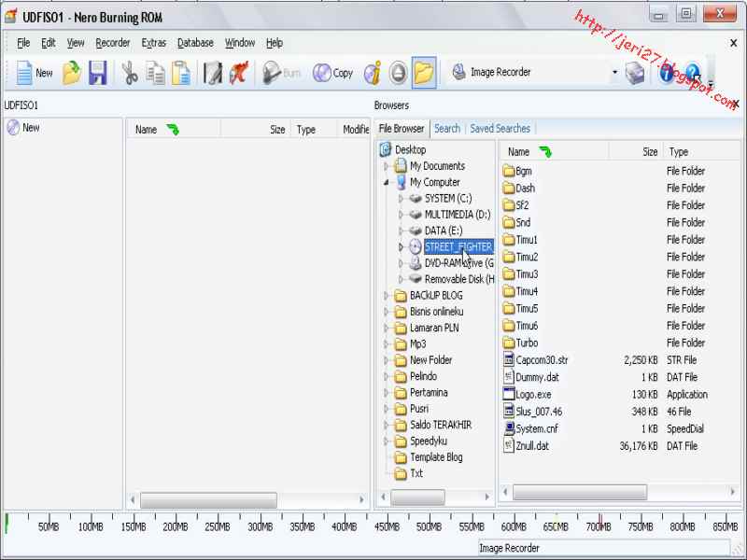Close the Browsers panel with its X

coord(737,104)
